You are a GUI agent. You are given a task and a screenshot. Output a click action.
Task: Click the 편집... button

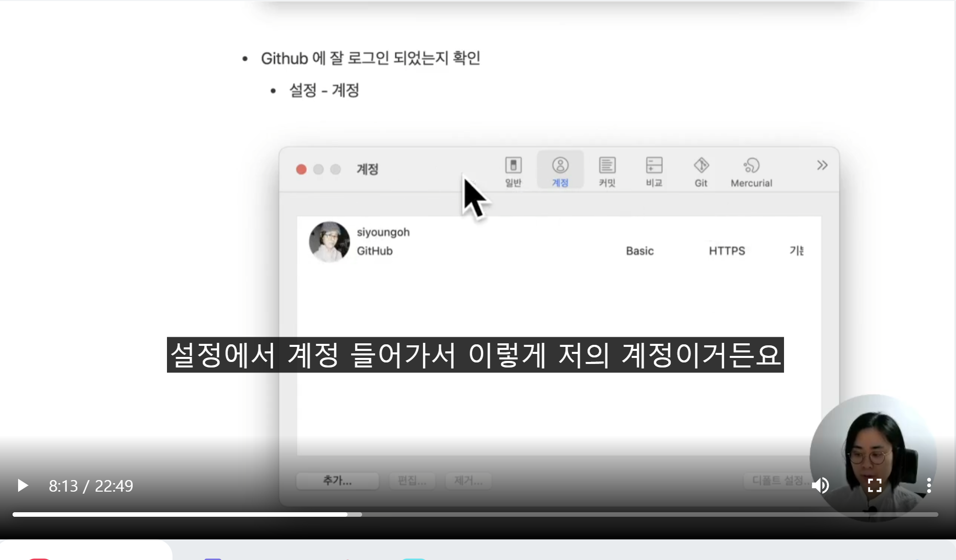[412, 481]
